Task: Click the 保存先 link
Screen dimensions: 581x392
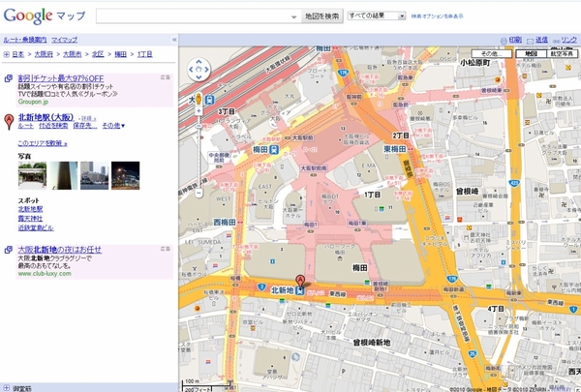Action: coord(85,126)
